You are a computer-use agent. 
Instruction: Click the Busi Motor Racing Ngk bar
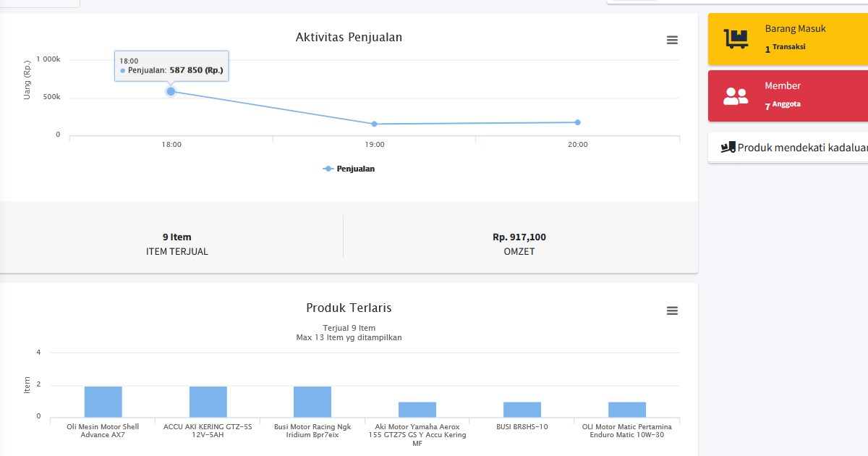point(312,402)
